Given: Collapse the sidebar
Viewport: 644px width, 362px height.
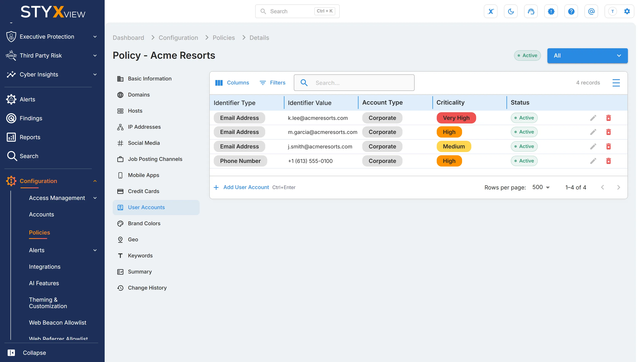Looking at the screenshot, I should (27, 353).
